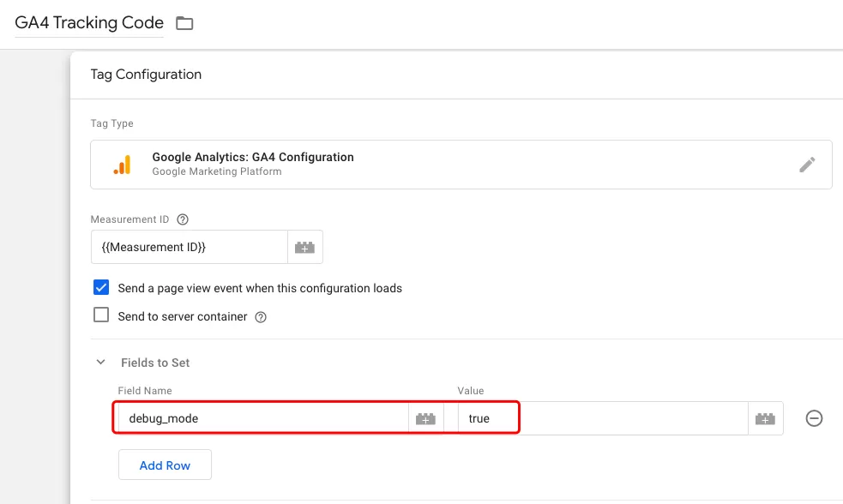Image resolution: width=843 pixels, height=504 pixels.
Task: Click into the Measurement ID input field
Action: (190, 247)
